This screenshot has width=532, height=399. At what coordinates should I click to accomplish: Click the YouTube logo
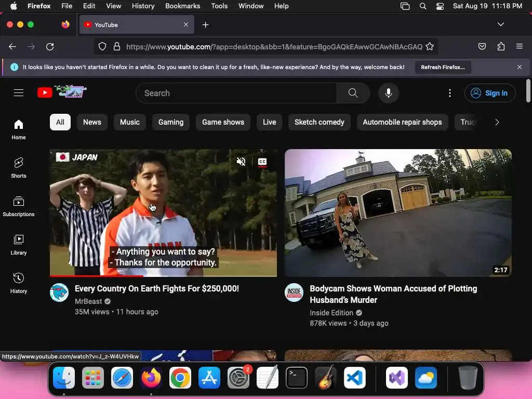click(62, 92)
